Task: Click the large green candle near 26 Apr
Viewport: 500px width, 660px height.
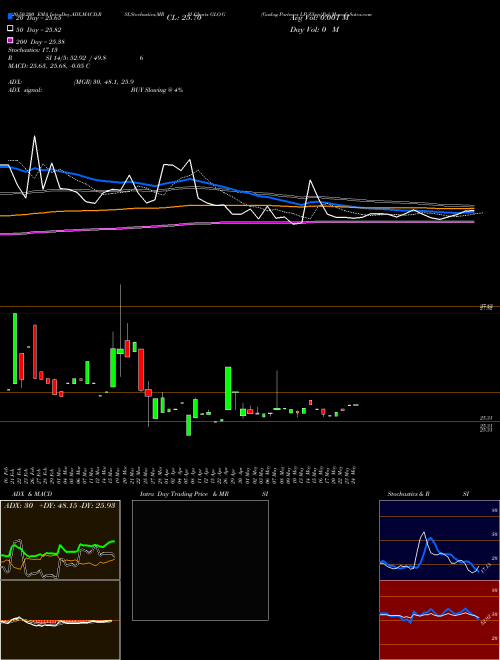Action: (228, 388)
